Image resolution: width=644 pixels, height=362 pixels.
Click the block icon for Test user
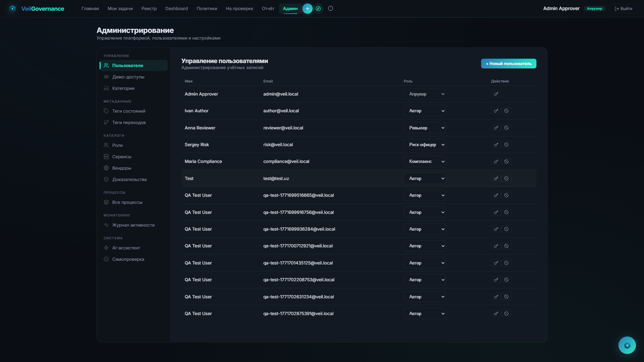pyautogui.click(x=506, y=178)
